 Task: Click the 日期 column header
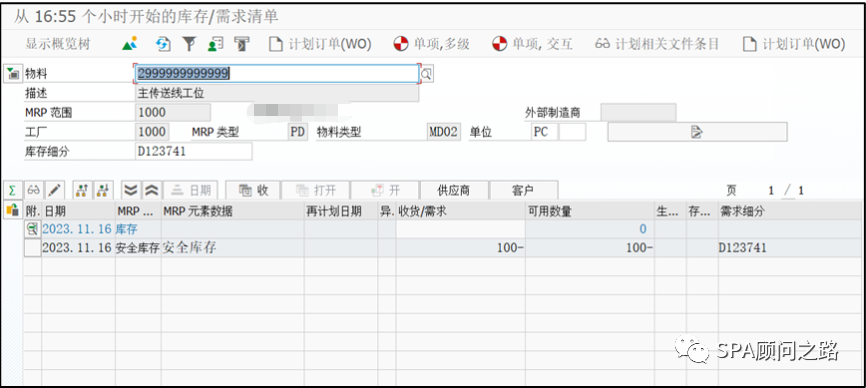point(78,211)
